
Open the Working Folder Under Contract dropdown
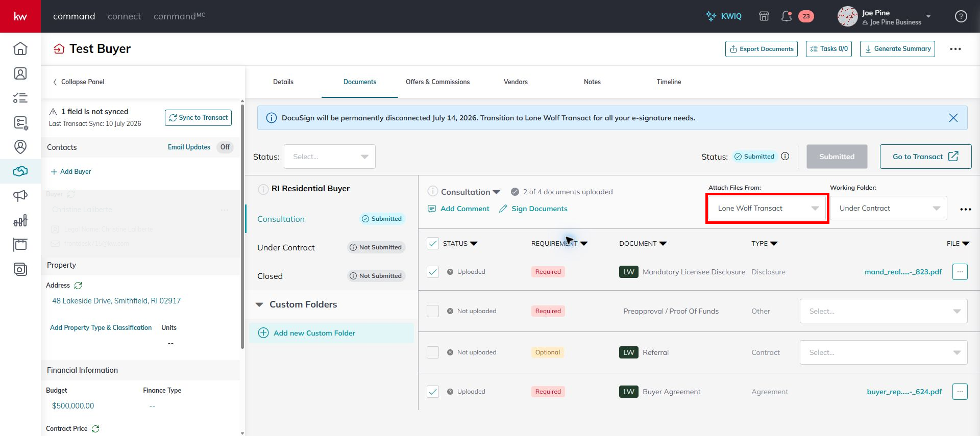889,208
